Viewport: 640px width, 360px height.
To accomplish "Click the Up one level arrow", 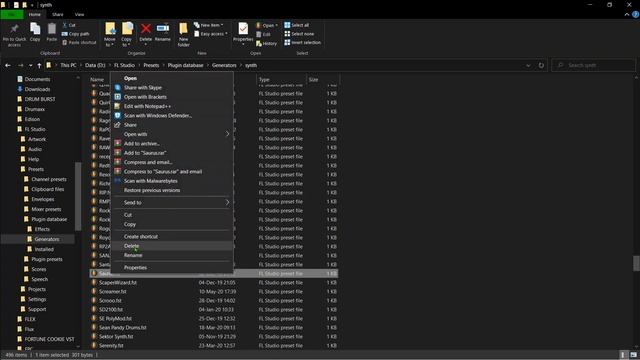I will [39, 65].
